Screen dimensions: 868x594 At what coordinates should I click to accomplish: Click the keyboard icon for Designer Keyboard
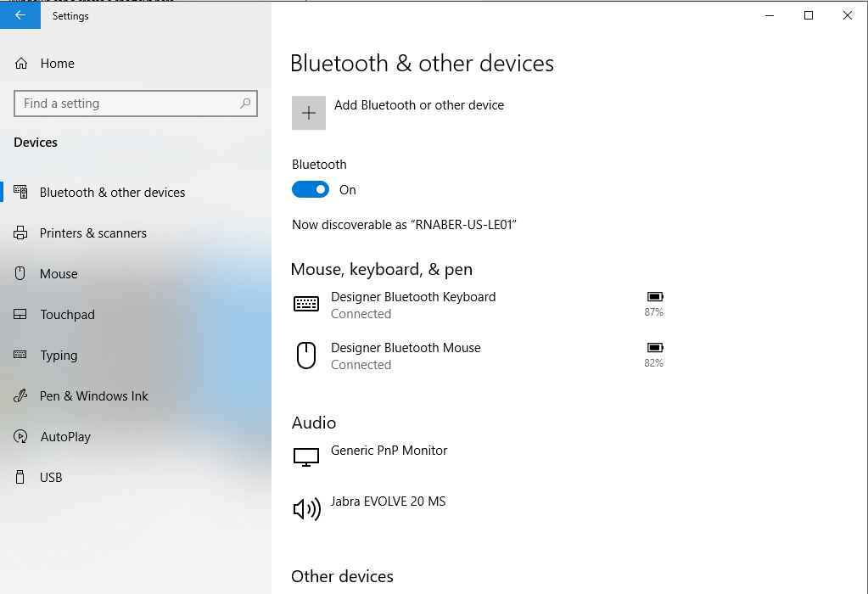[x=306, y=304]
